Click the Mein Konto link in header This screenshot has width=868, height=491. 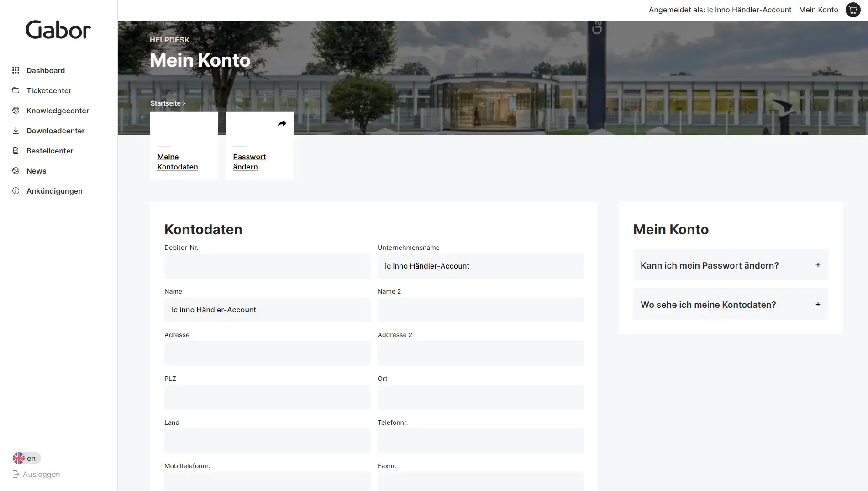(818, 10)
